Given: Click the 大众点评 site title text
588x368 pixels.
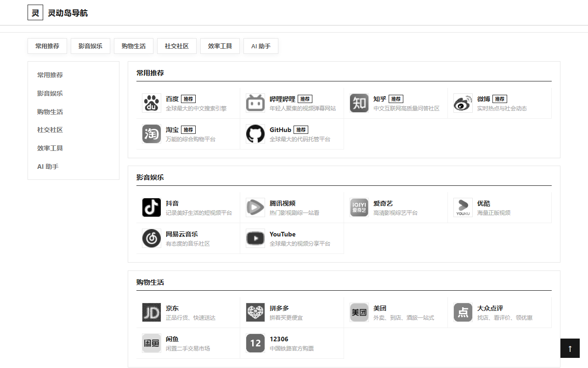Looking at the screenshot, I should (490, 308).
